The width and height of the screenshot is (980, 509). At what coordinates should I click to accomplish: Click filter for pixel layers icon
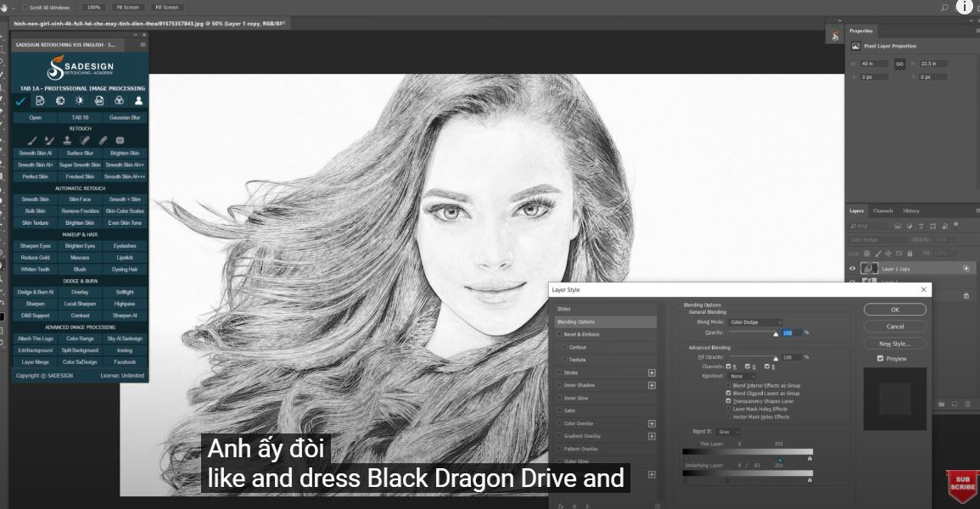(x=898, y=227)
